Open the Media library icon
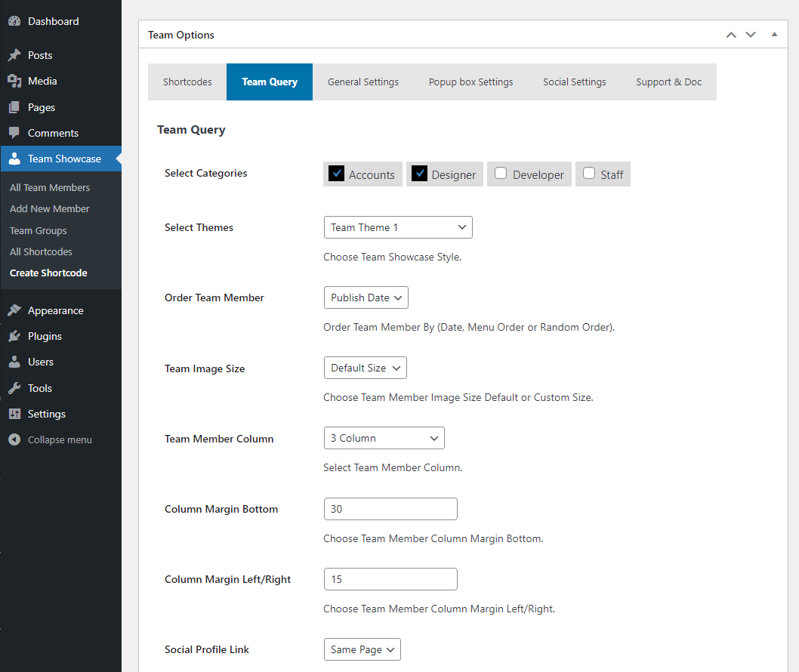 tap(14, 81)
